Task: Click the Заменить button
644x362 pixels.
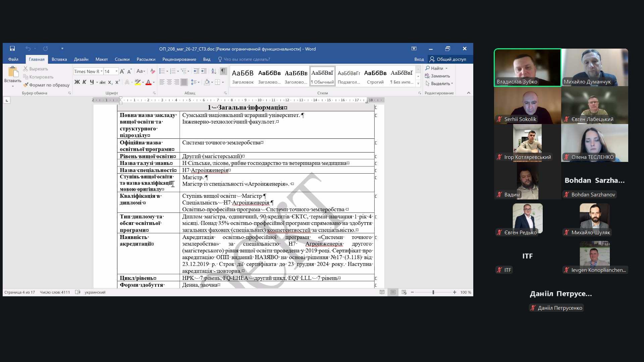Action: pos(437,76)
